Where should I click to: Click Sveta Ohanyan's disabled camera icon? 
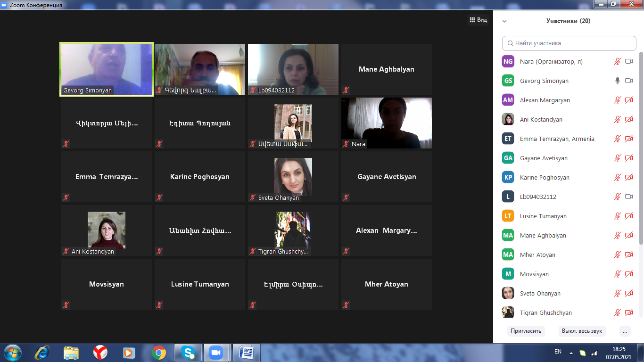628,293
